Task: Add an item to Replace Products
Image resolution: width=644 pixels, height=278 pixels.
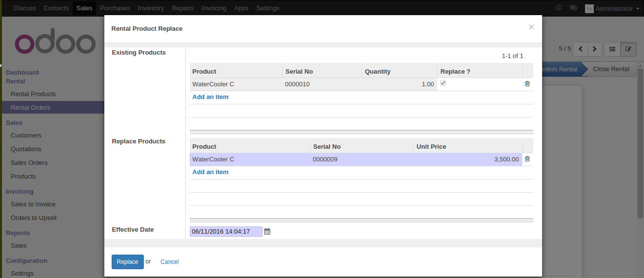Action: coord(210,172)
